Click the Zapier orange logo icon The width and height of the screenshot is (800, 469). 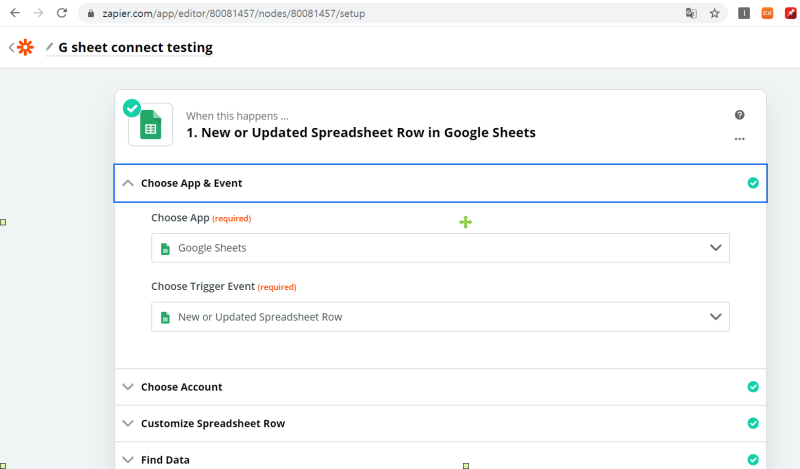25,47
